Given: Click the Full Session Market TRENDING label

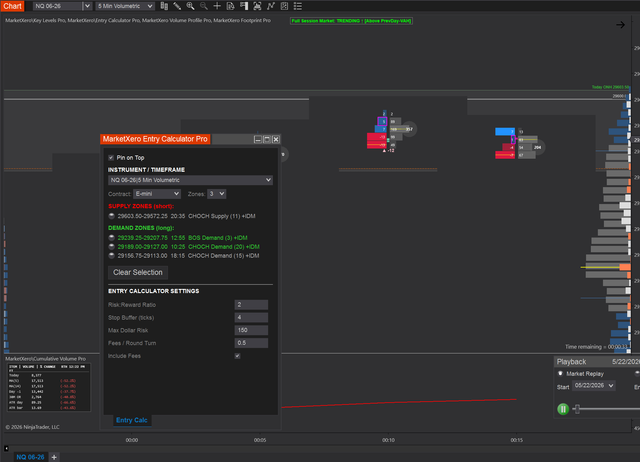Looking at the screenshot, I should click(x=351, y=21).
